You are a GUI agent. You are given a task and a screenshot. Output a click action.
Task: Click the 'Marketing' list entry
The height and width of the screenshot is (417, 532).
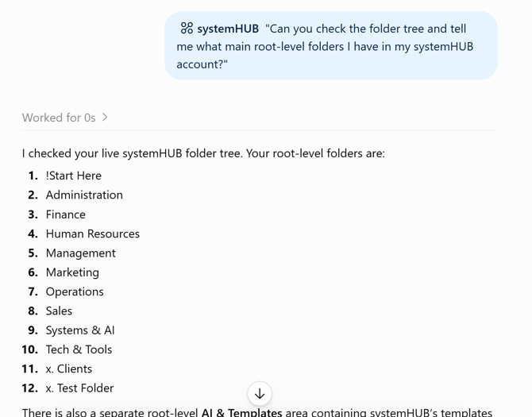(x=72, y=272)
